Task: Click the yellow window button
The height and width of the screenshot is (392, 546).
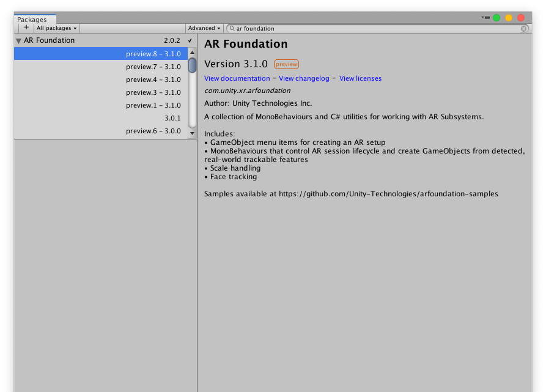Action: coord(509,18)
